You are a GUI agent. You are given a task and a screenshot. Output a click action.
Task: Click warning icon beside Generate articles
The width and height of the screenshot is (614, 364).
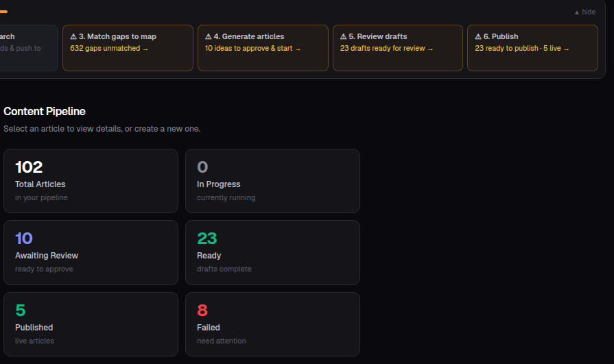coord(209,36)
